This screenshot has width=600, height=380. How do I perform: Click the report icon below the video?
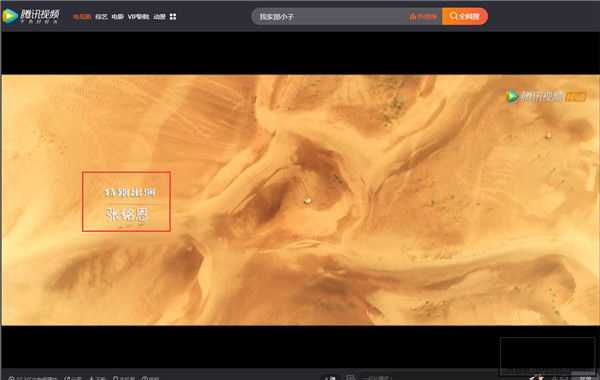[x=145, y=378]
